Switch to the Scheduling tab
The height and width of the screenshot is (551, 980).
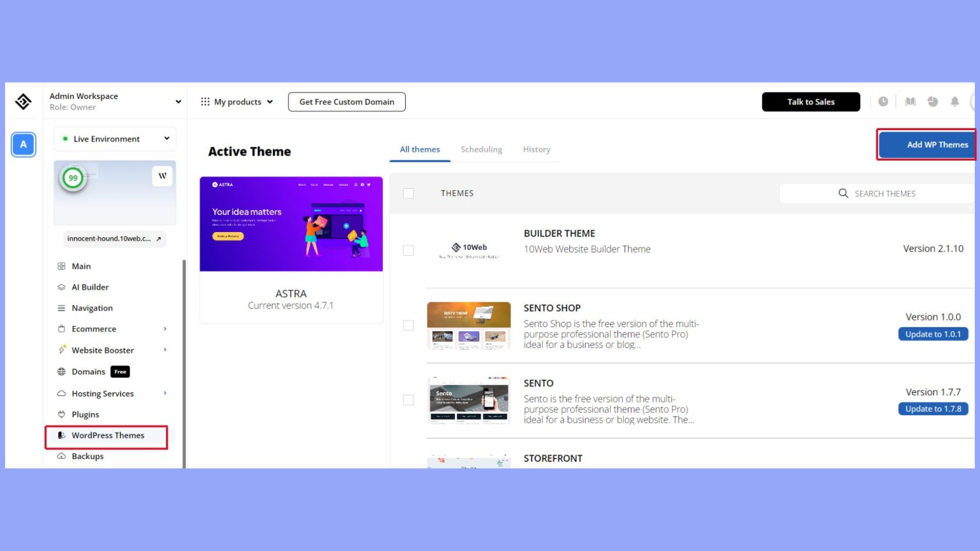coord(481,149)
